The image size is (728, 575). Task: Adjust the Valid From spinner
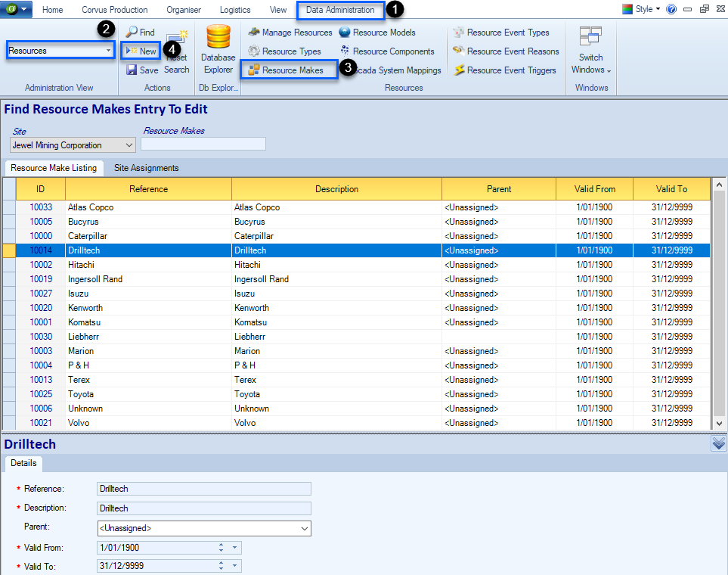(x=221, y=548)
